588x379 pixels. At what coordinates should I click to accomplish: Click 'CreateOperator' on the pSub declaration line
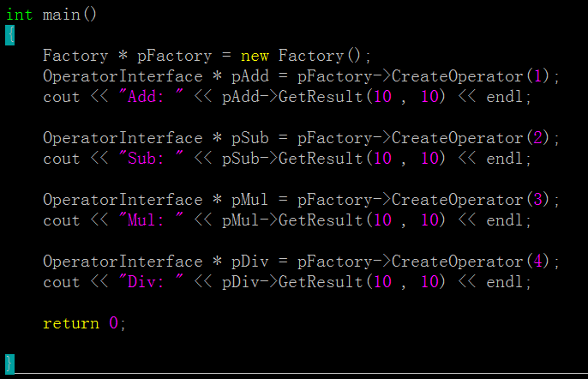point(458,138)
